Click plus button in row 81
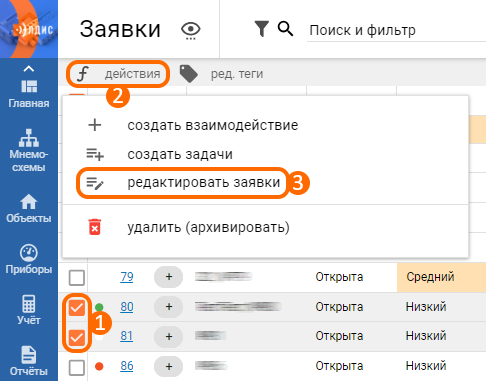Viewport: 486px width, 381px height. click(x=169, y=336)
